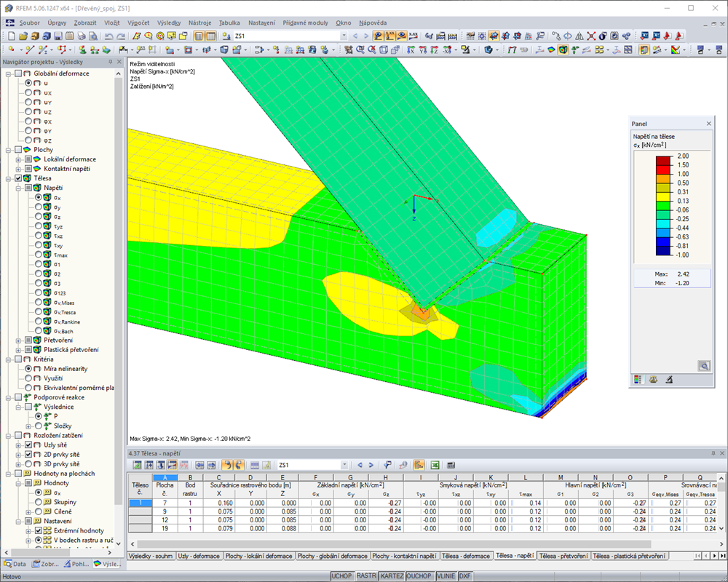Click the table horizontal scrollbar
Screen dimensions: 728x582
(x=394, y=543)
